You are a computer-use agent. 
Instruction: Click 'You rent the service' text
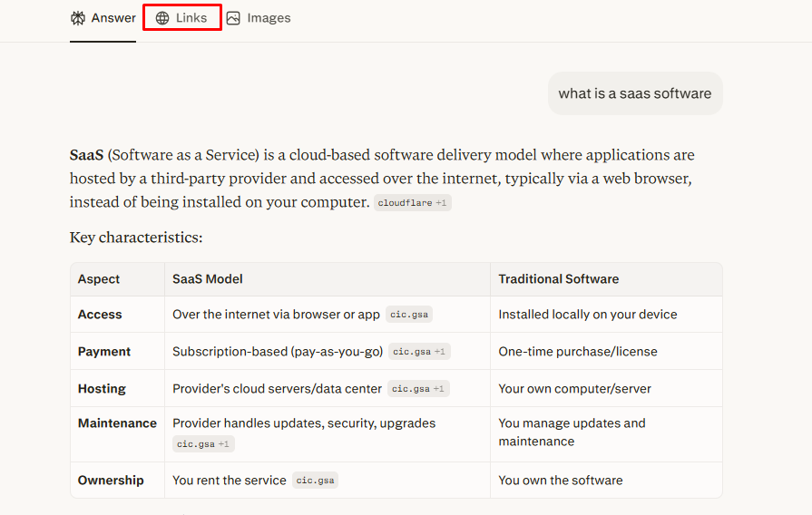coord(230,481)
